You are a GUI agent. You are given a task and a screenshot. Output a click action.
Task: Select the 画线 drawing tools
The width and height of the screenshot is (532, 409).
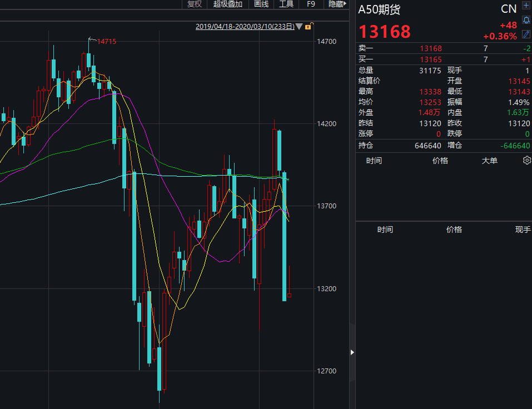261,4
